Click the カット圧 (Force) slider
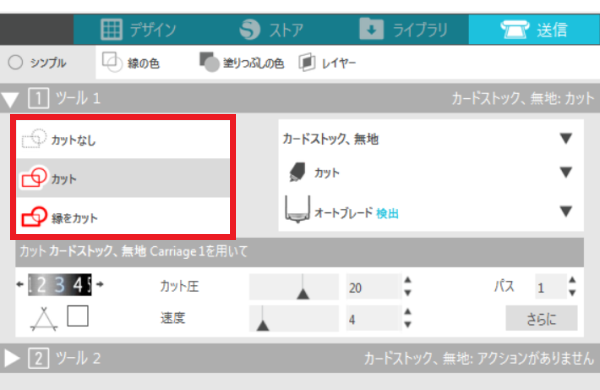The image size is (600, 390). click(x=294, y=287)
